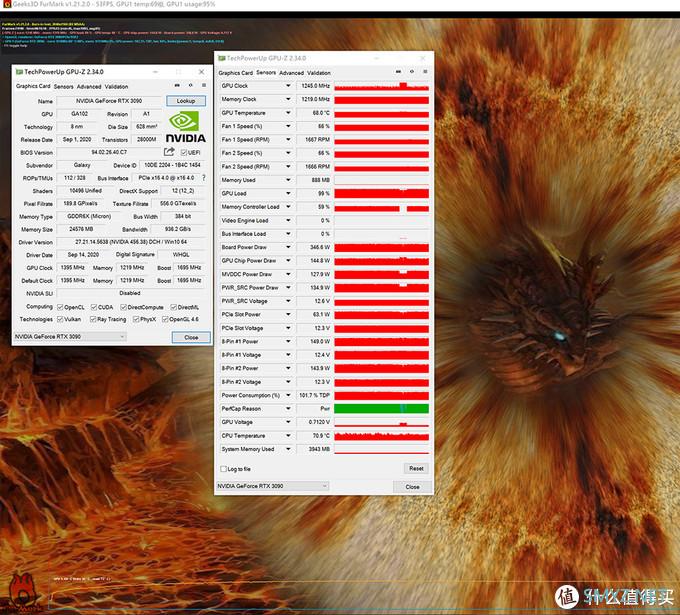The width and height of the screenshot is (680, 615).
Task: Toggle the PhysX checkbox
Action: pyautogui.click(x=136, y=319)
